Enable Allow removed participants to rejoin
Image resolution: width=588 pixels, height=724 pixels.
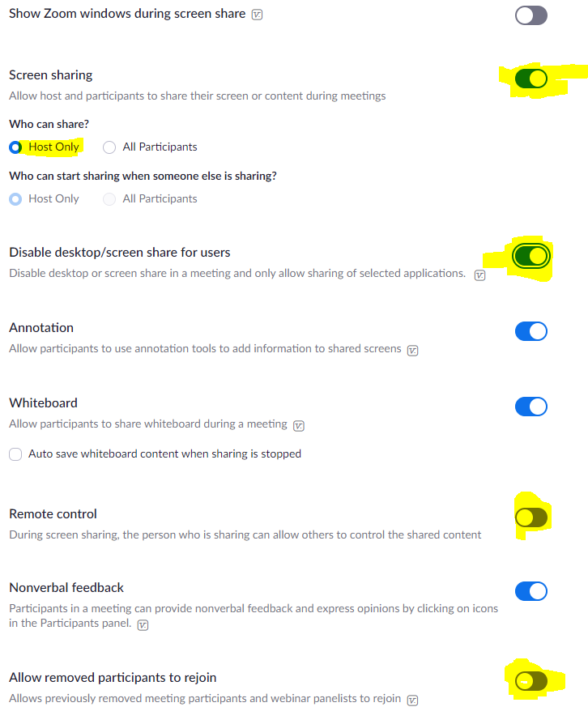pos(531,682)
